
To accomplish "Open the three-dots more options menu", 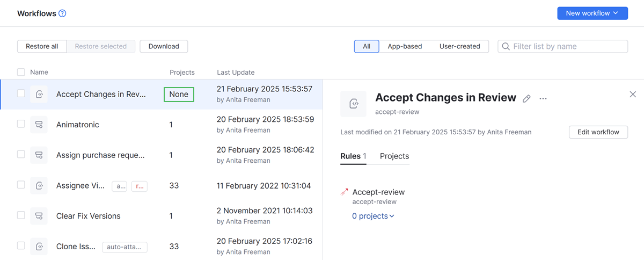I will coord(543,98).
